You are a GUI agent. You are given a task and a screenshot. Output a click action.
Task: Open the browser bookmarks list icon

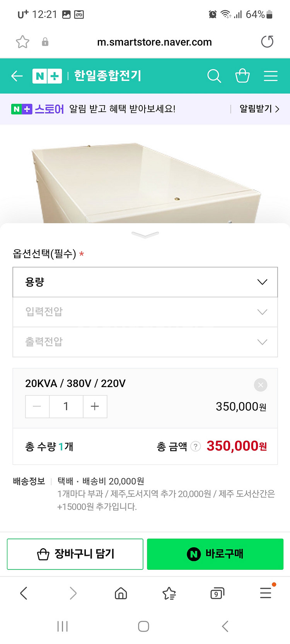click(x=169, y=593)
